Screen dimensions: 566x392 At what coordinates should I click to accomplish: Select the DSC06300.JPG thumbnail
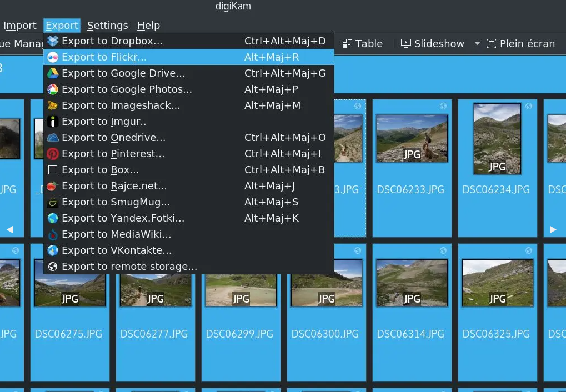[x=327, y=283]
